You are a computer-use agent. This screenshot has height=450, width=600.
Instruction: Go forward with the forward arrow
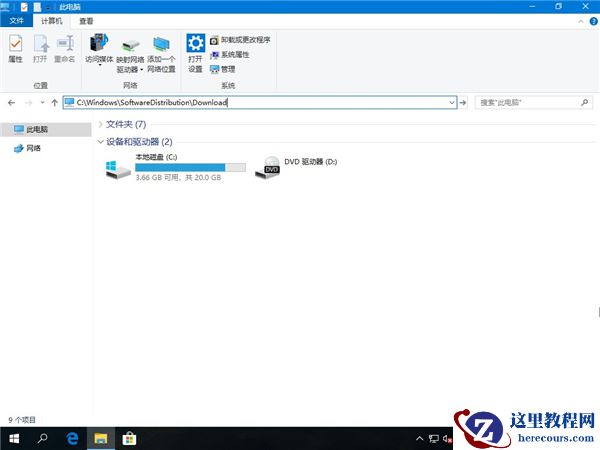coord(28,103)
